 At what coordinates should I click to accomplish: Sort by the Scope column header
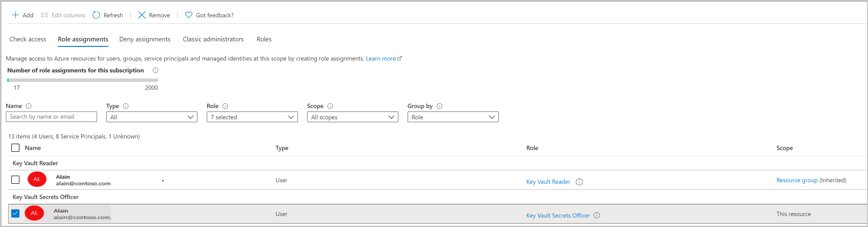click(x=784, y=148)
